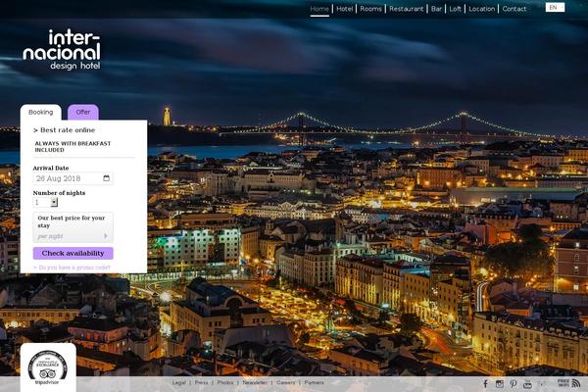Viewport: 588px width, 392px height.
Task: Go to the Home menu item
Action: coord(319,9)
